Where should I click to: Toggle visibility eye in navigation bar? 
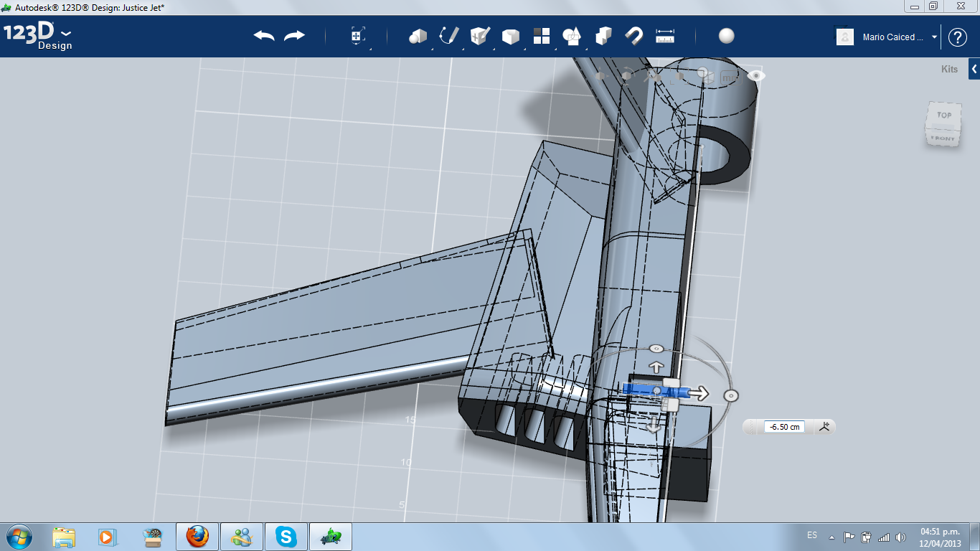click(x=755, y=75)
